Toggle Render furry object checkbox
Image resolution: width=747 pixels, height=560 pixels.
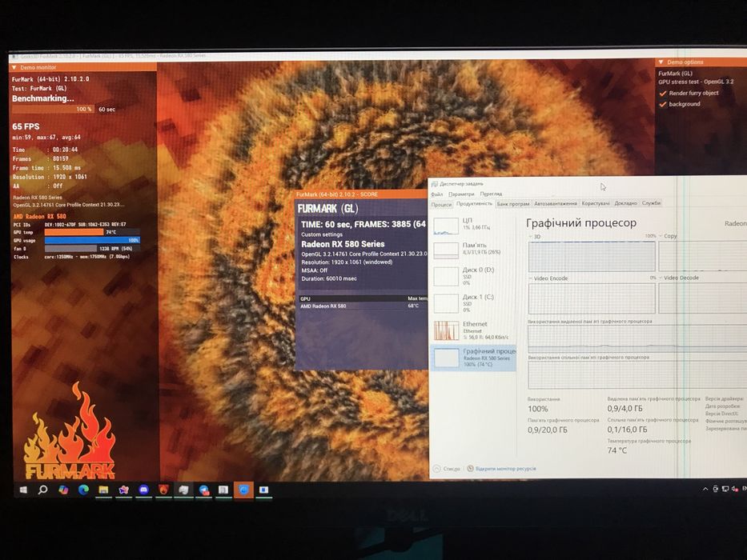point(662,94)
